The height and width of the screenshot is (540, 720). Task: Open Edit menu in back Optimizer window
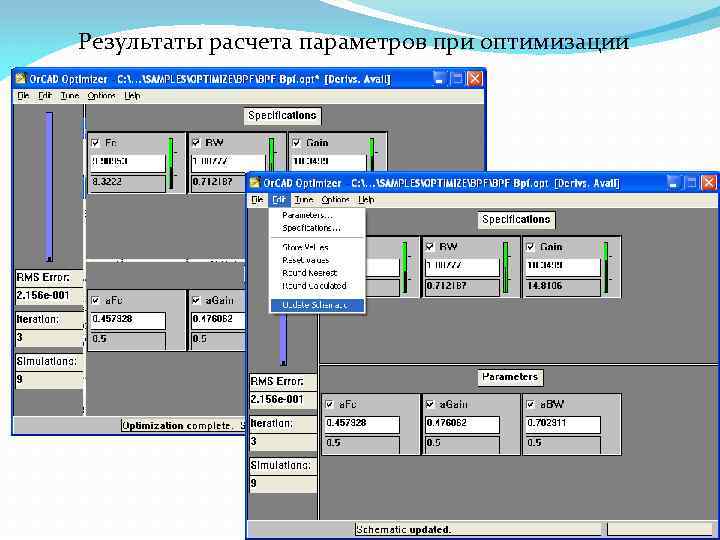(x=45, y=96)
